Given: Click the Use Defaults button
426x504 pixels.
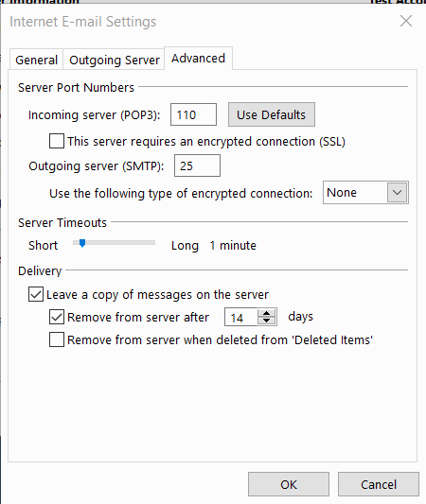Looking at the screenshot, I should click(272, 114).
